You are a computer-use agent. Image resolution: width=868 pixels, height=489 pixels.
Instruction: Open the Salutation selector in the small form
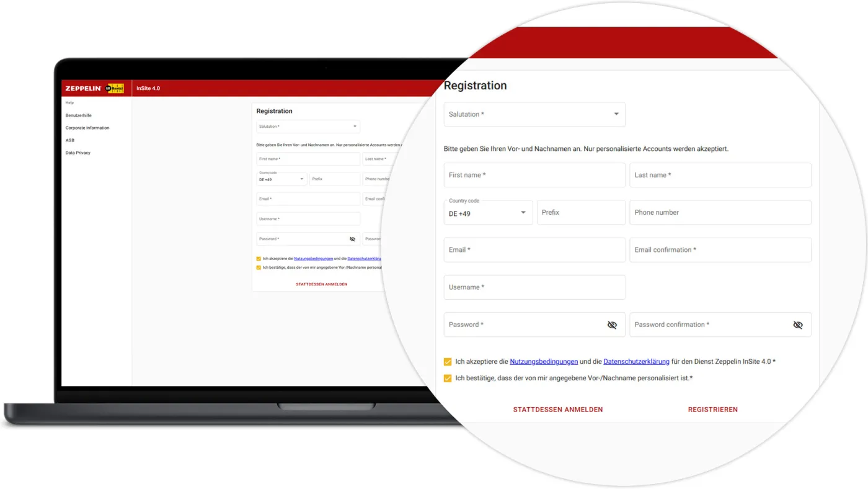[308, 126]
